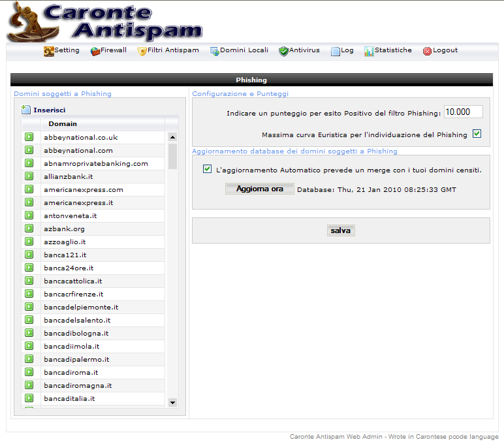Sort by the Domain column header
The width and height of the screenshot is (504, 444).
point(63,123)
